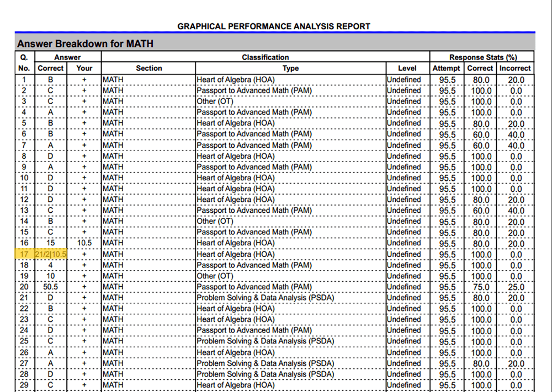Click the "+" your-answer mark for question 17
The image size is (552, 392).
(84, 254)
